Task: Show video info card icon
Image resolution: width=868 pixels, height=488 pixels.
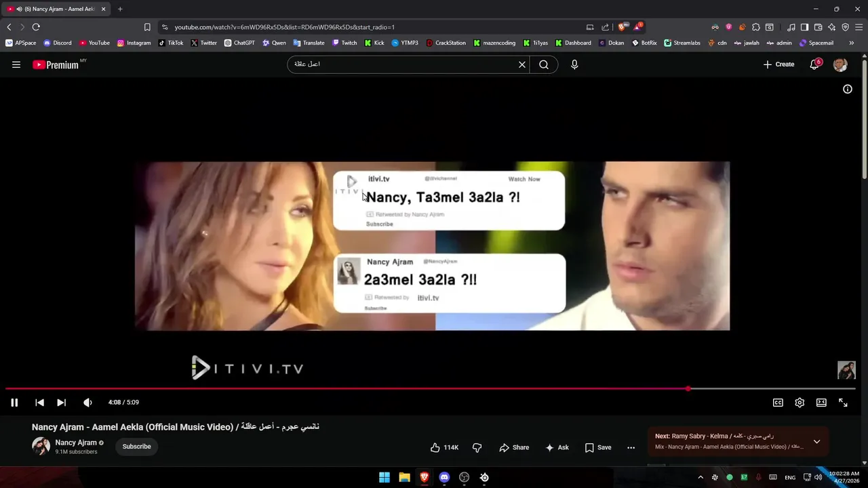Action: (x=847, y=89)
